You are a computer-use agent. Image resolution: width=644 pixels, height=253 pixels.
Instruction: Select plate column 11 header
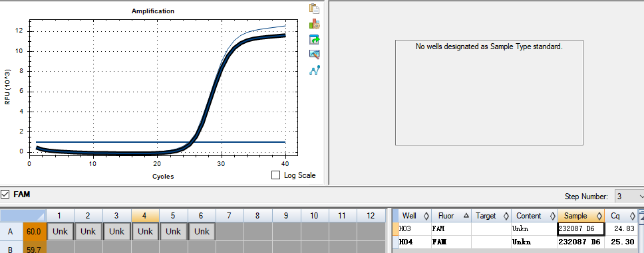[343, 215]
